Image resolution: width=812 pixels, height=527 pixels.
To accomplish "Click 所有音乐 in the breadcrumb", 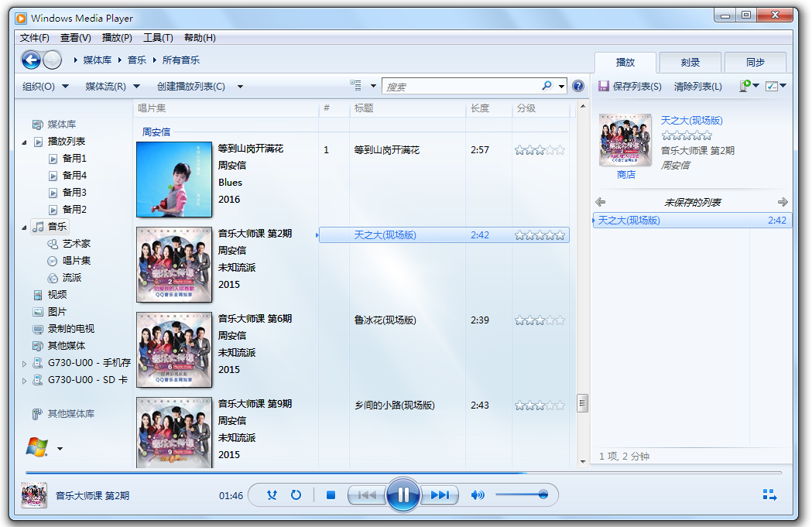I will (x=180, y=60).
